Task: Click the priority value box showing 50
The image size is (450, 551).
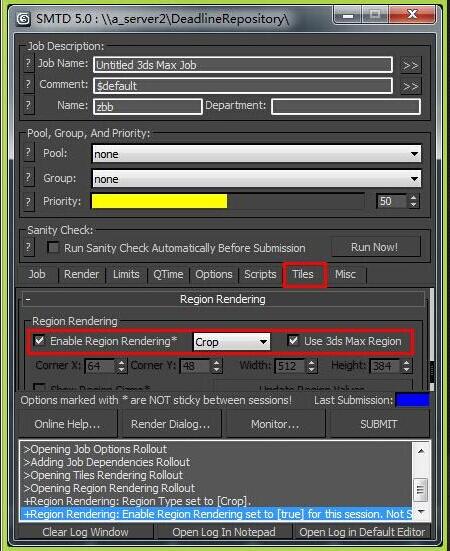Action: pyautogui.click(x=391, y=201)
